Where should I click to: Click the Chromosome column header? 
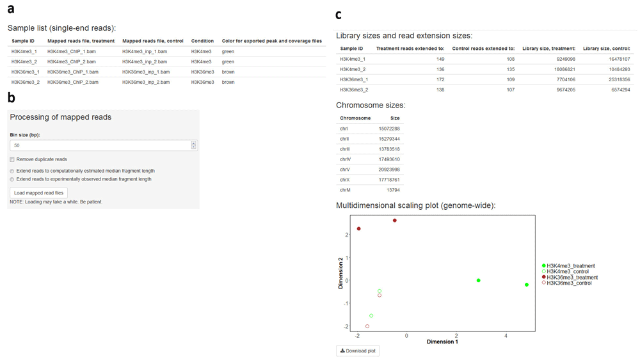click(x=355, y=118)
